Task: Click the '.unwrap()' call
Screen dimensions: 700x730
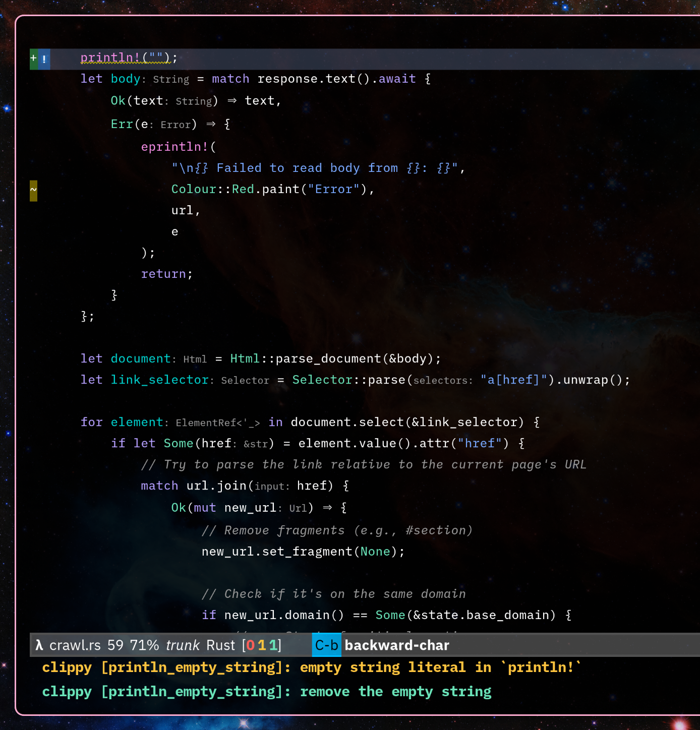Action: (590, 380)
